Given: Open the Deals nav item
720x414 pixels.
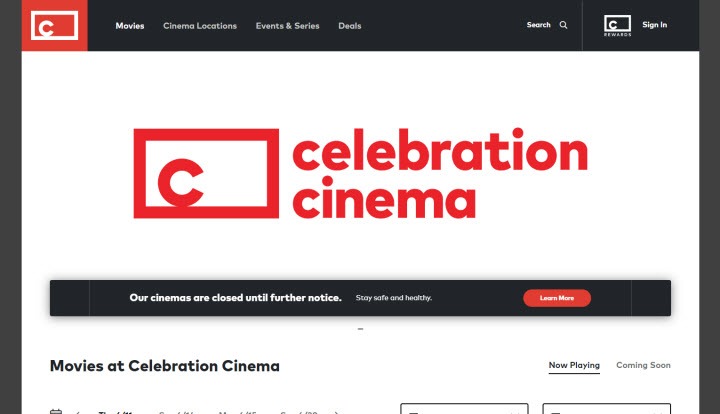Looking at the screenshot, I should click(x=349, y=26).
